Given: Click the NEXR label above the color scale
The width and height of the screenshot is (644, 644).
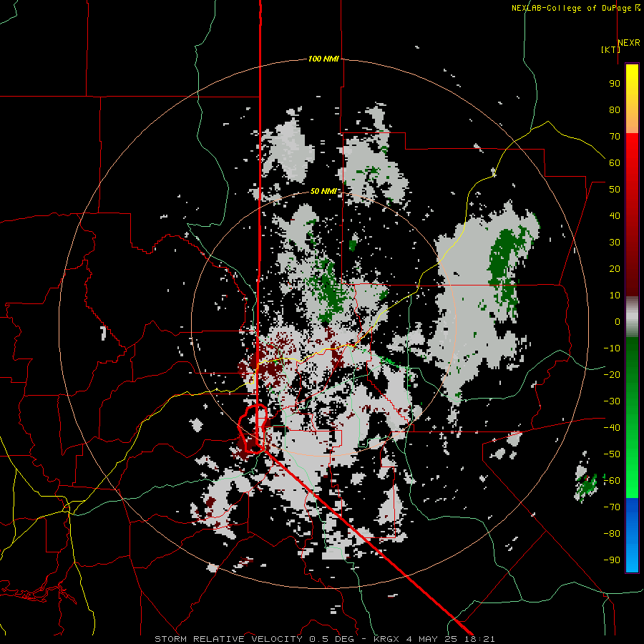Looking at the screenshot, I should point(629,43).
